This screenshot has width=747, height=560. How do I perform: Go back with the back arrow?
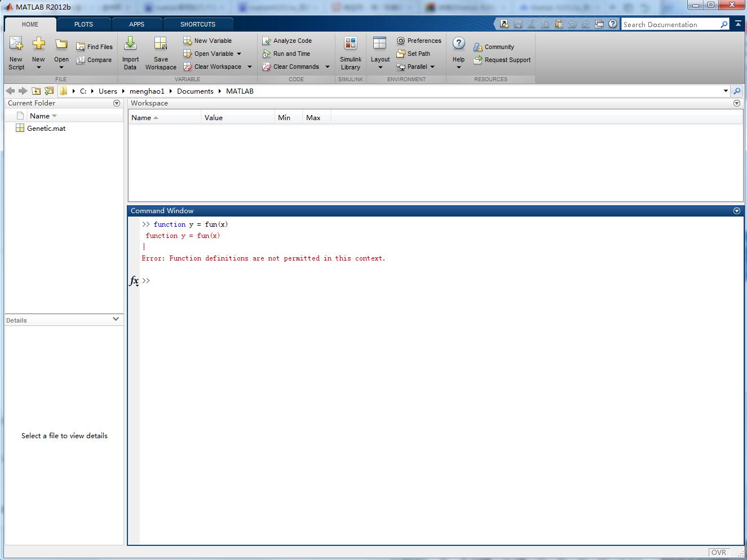tap(10, 91)
